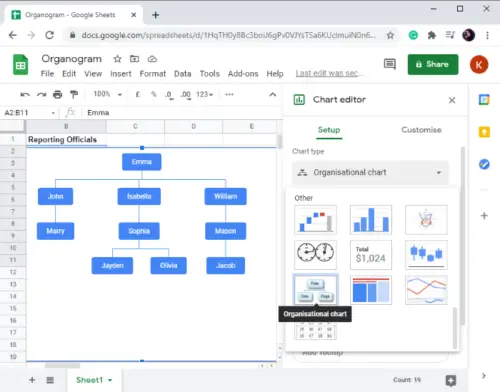Viewport: 500px width, 392px height.
Task: Choose the scorecard chart thumbnail
Action: pos(371,255)
